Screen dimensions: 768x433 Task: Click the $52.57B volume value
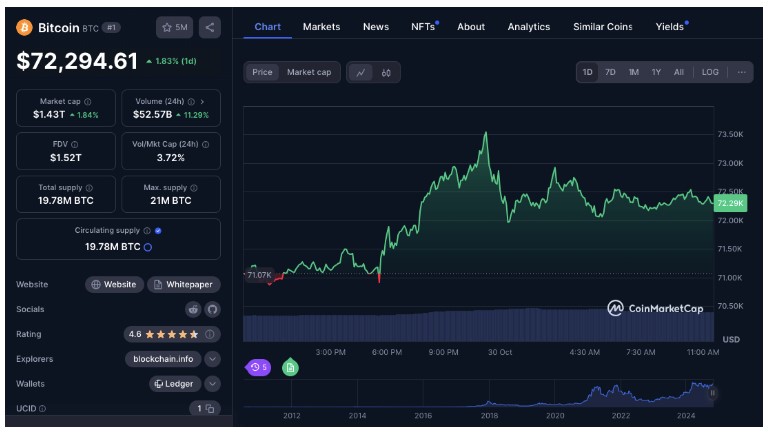(x=152, y=115)
